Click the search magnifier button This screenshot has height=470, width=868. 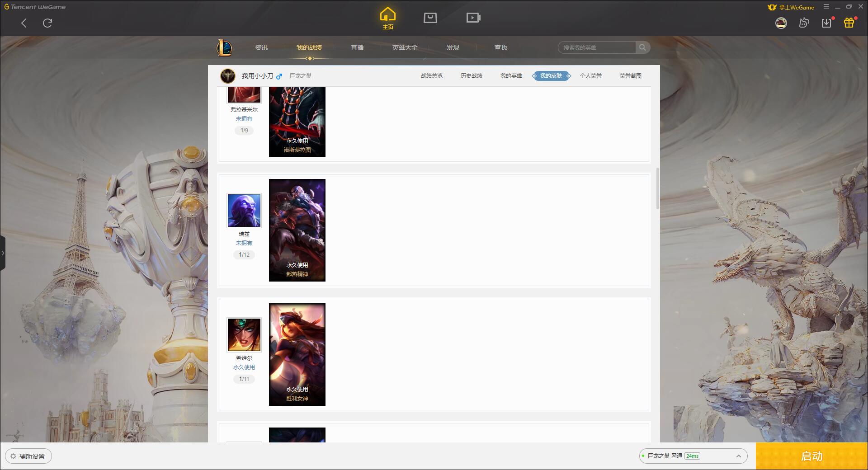[642, 47]
